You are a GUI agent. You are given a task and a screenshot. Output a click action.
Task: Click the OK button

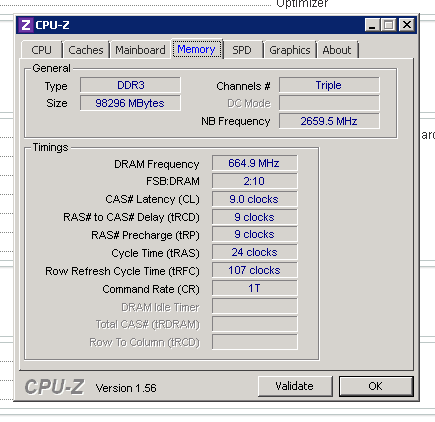[376, 386]
